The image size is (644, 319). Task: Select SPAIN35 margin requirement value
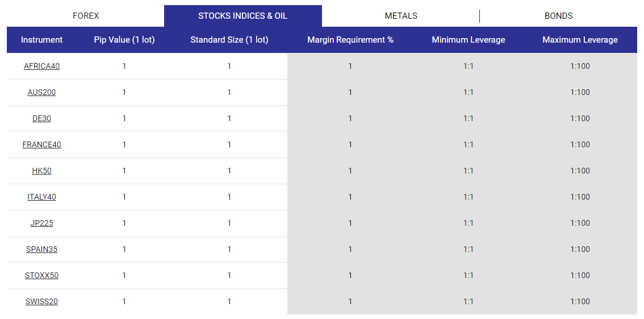pyautogui.click(x=350, y=249)
